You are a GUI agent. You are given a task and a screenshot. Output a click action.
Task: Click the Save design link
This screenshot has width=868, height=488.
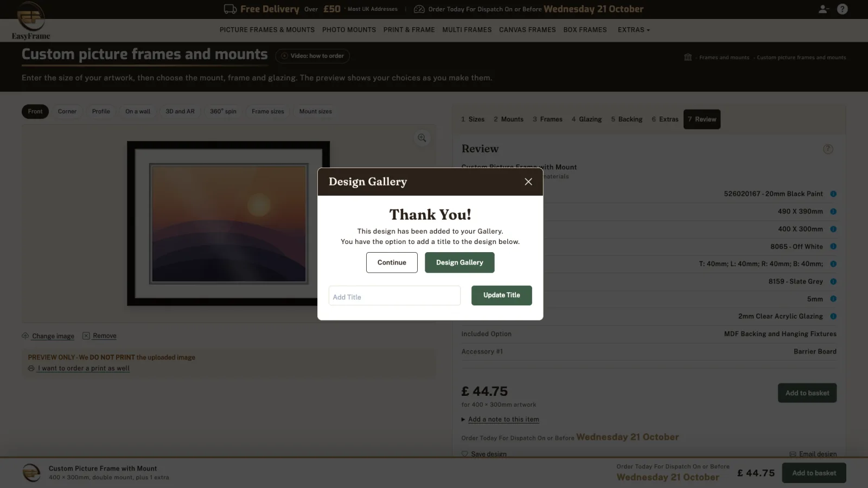(484, 454)
